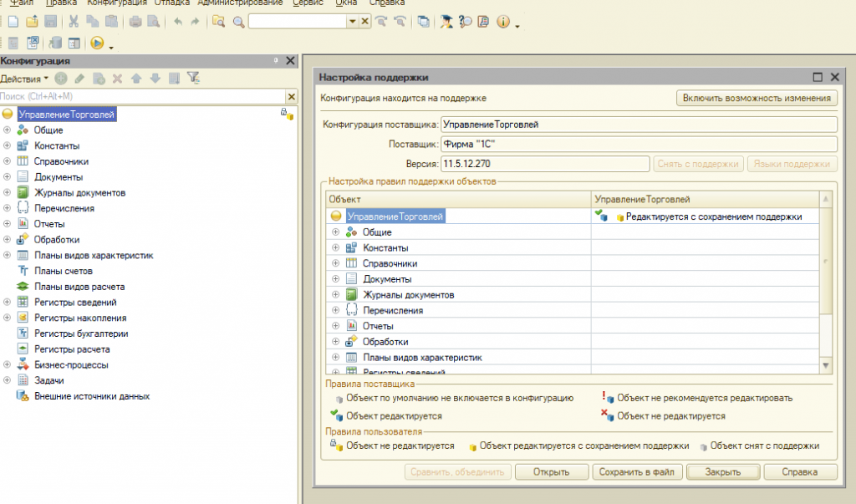This screenshot has width=856, height=504.
Task: Open the Действия dropdown menu
Action: tap(24, 79)
